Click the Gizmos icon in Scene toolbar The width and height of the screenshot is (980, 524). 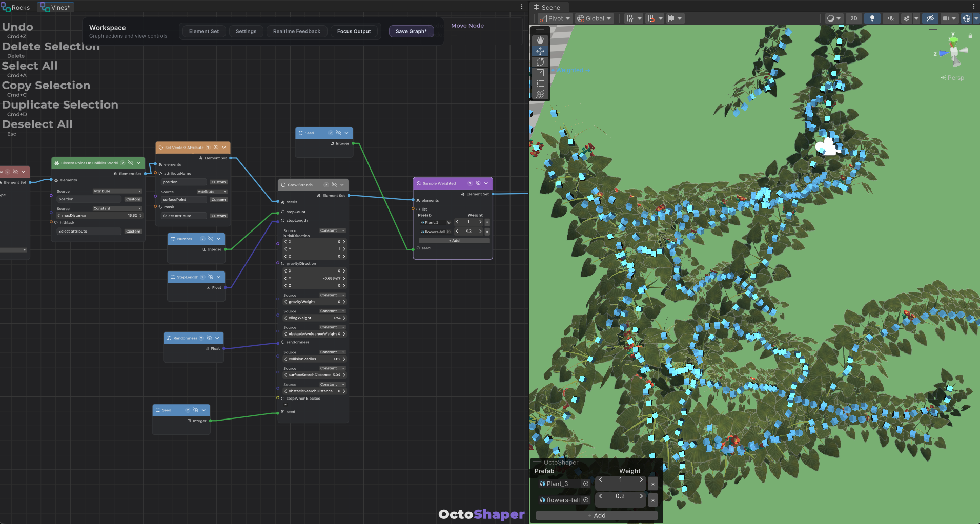pyautogui.click(x=967, y=18)
